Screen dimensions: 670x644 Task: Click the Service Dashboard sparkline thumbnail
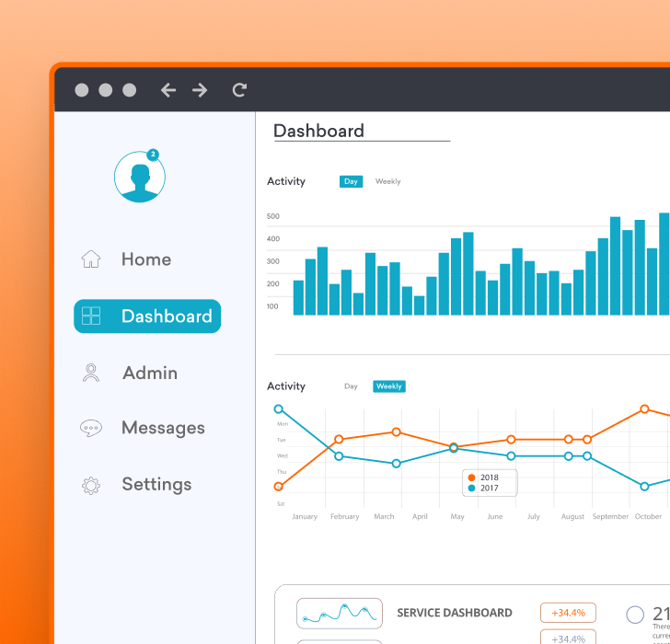pyautogui.click(x=340, y=614)
